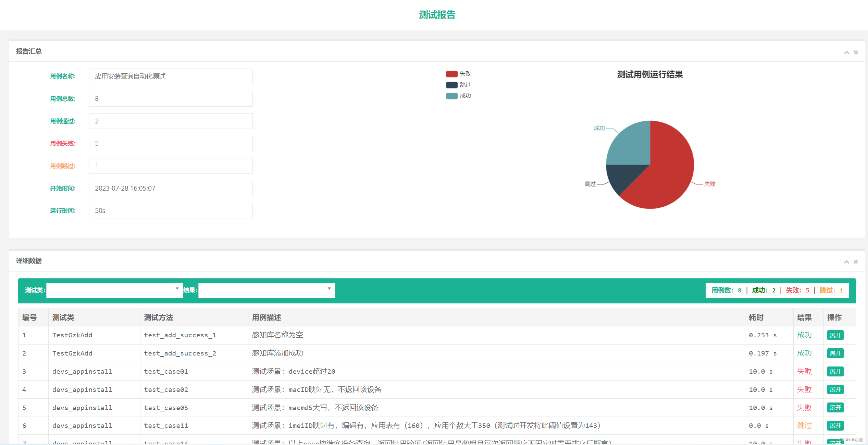Click the 开始时间 field showing 2023-07-28
Image resolution: width=868 pixels, height=445 pixels.
click(x=171, y=188)
